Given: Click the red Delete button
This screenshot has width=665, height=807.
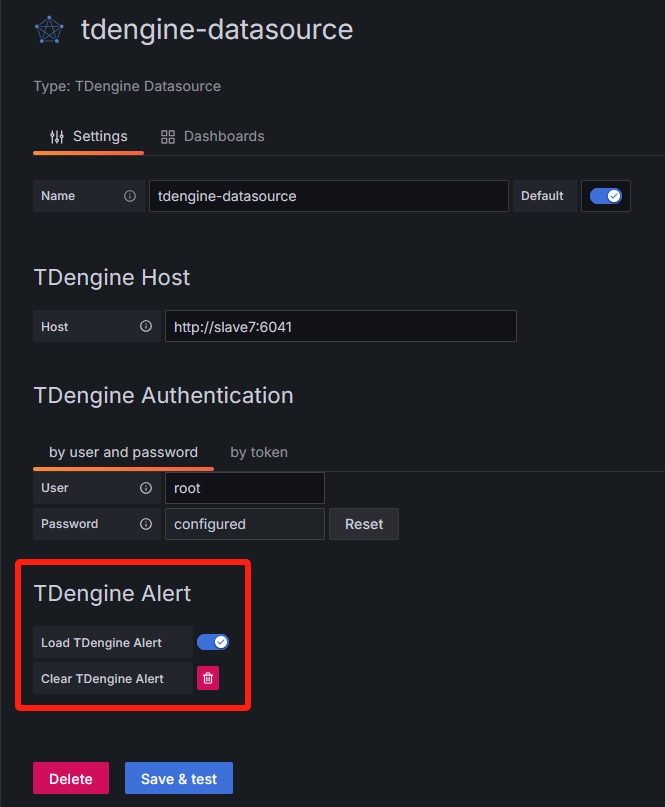Looking at the screenshot, I should coord(71,779).
